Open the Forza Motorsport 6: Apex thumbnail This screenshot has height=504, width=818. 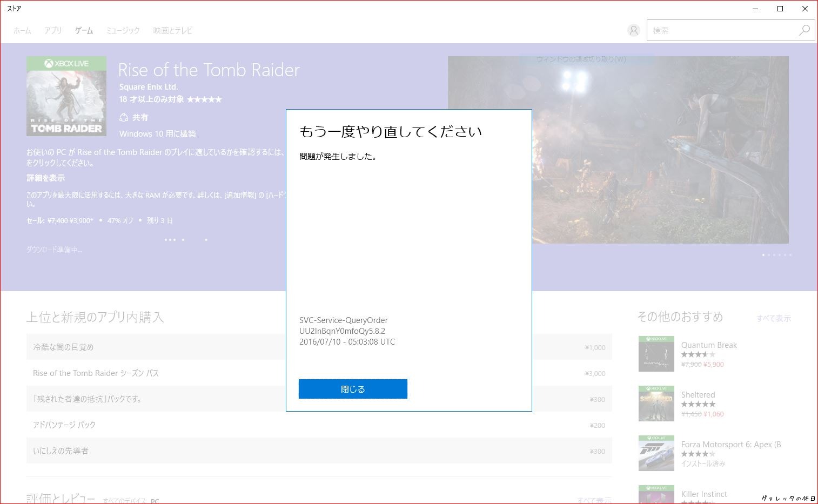pos(656,453)
